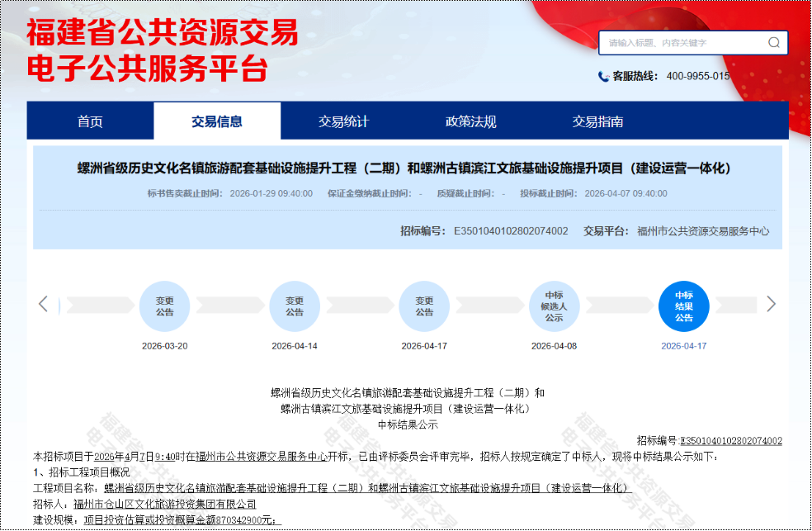Click the 1、招标工程项目概况 line
812x531 pixels.
tap(82, 472)
